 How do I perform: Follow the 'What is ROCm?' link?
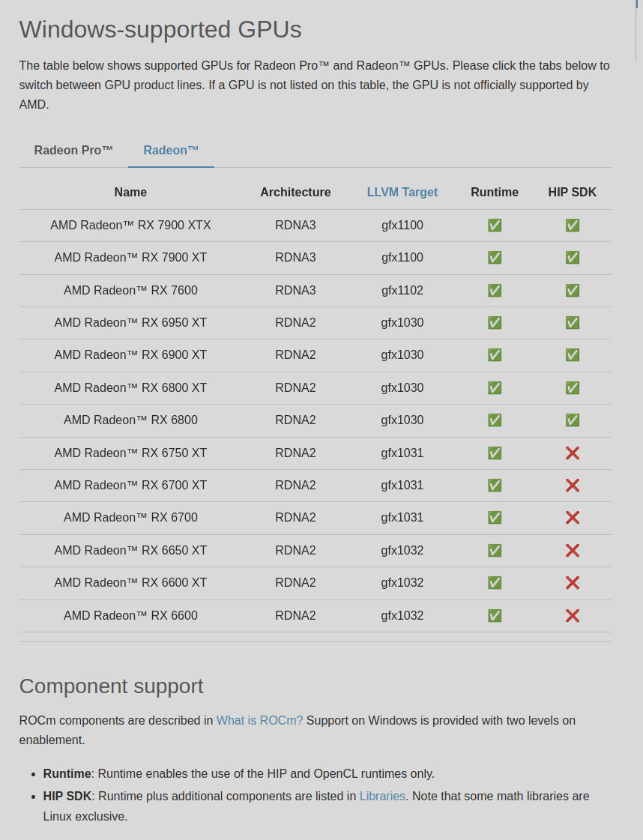coord(259,720)
